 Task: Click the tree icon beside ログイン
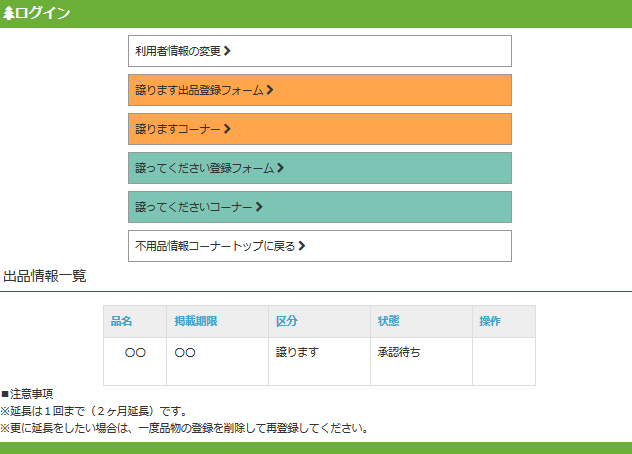point(9,13)
